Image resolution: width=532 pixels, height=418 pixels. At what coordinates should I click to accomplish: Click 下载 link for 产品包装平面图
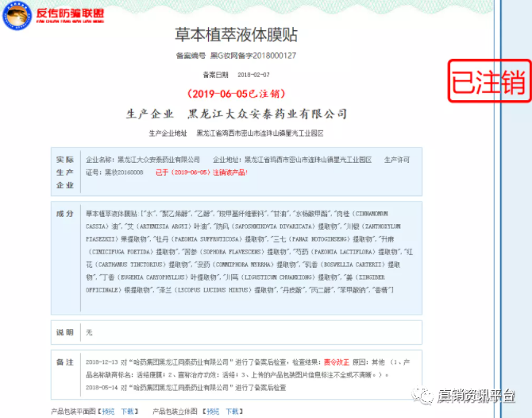[128, 412]
